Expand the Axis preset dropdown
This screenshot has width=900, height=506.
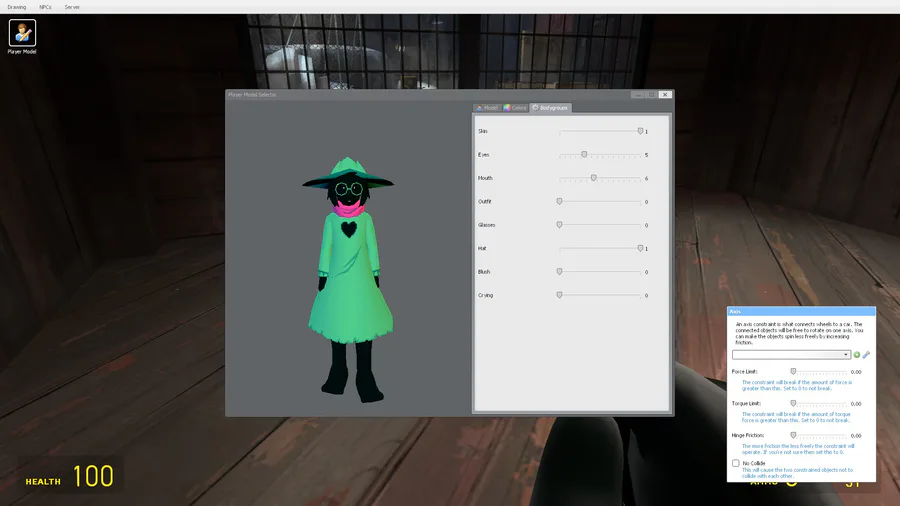791,355
